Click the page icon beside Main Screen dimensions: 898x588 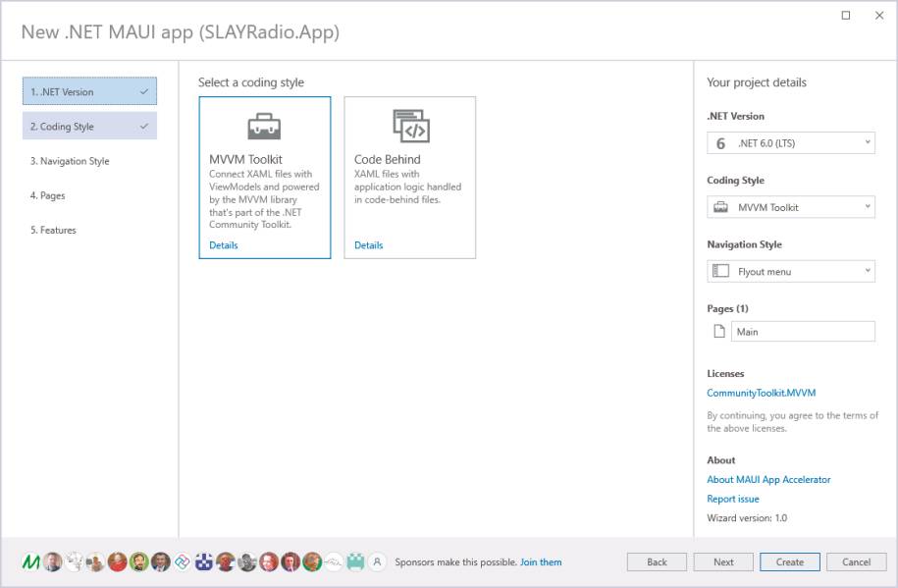pyautogui.click(x=719, y=331)
